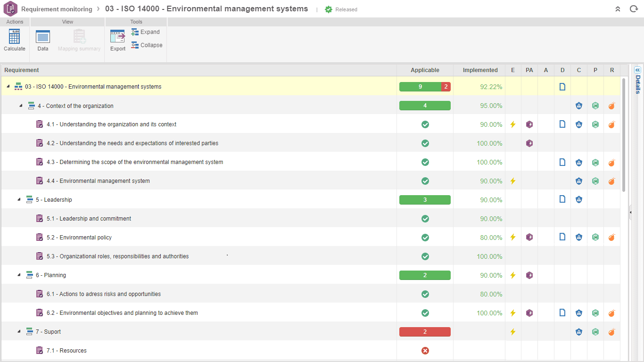The image size is (644, 362).
Task: Click the document icon in row 4.3
Action: click(562, 162)
